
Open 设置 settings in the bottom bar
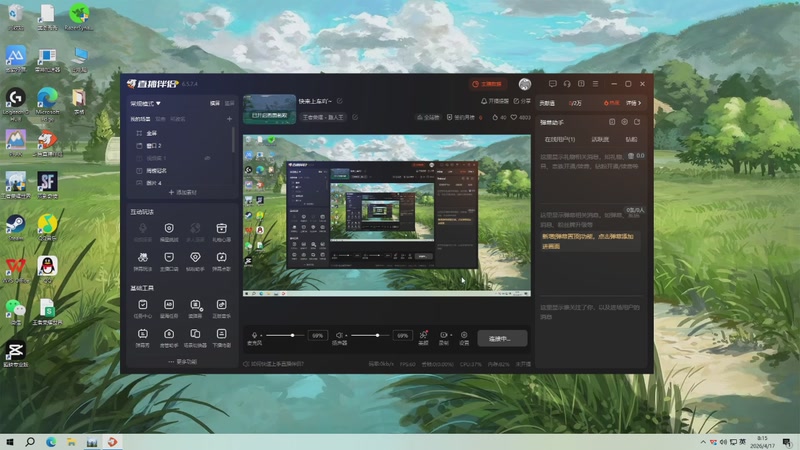click(464, 338)
